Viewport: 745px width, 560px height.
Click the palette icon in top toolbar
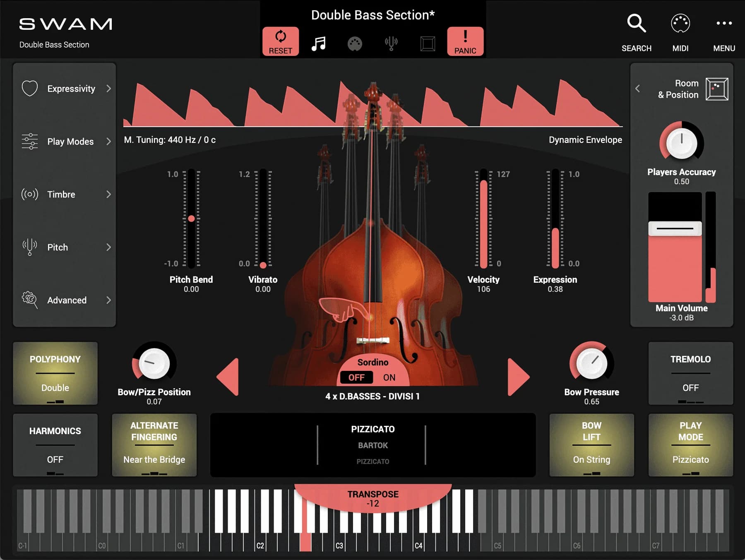coord(355,43)
